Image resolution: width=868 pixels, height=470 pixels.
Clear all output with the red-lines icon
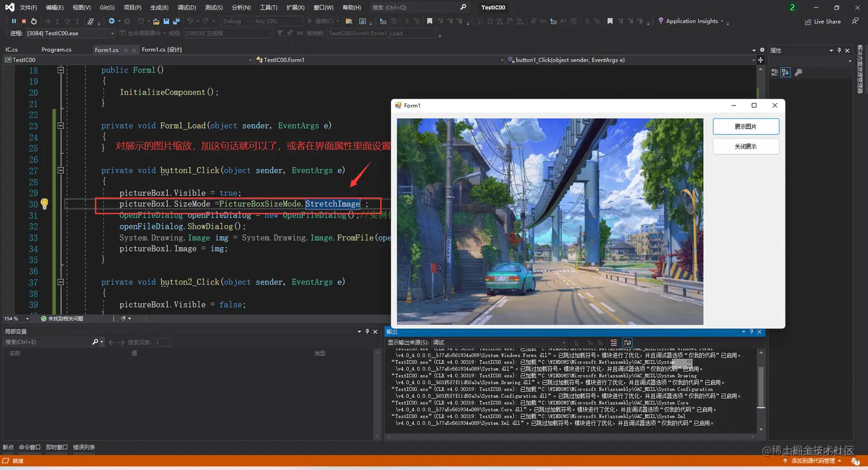(x=614, y=343)
